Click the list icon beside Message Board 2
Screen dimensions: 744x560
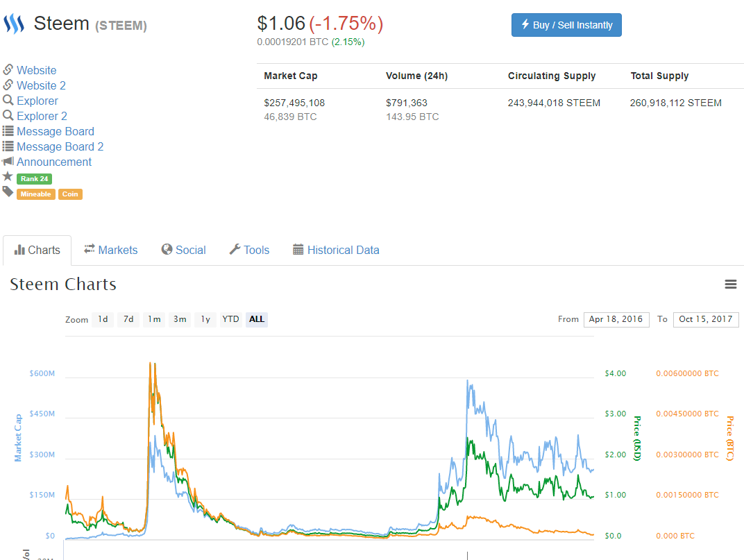[x=8, y=146]
